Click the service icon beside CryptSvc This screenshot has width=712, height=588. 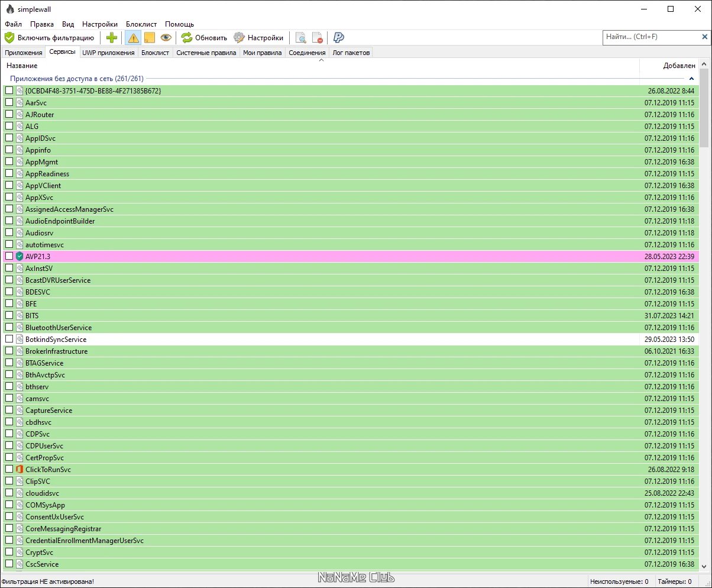20,552
